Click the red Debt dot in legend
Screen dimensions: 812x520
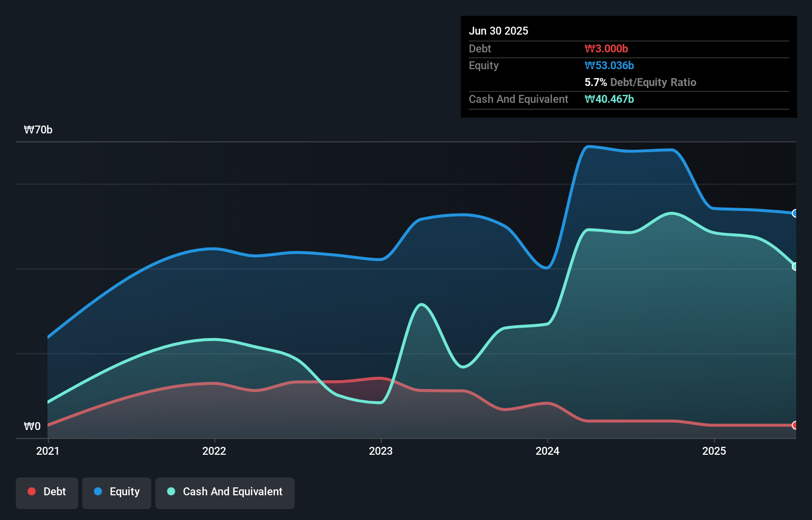31,491
